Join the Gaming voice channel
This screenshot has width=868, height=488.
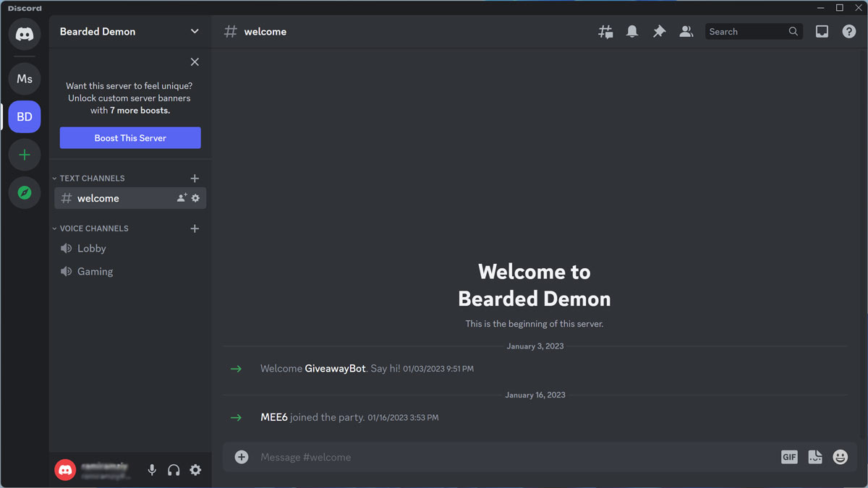95,271
